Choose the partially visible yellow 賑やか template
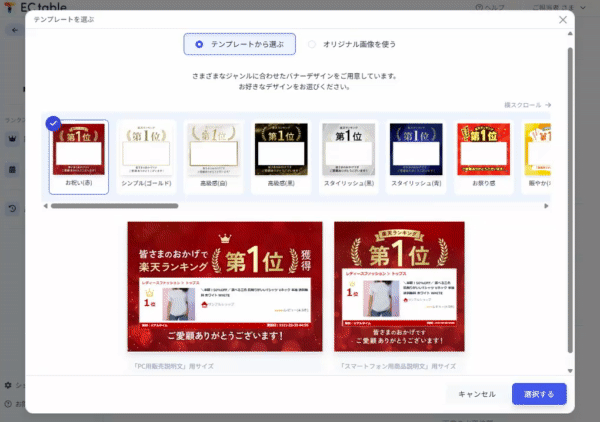Screen dimensions: 600x422 536,157
